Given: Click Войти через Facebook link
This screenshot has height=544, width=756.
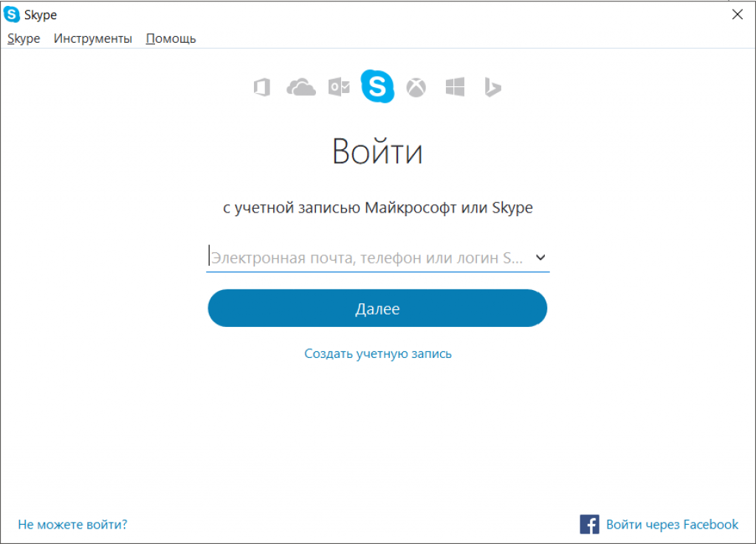Looking at the screenshot, I should tap(672, 524).
